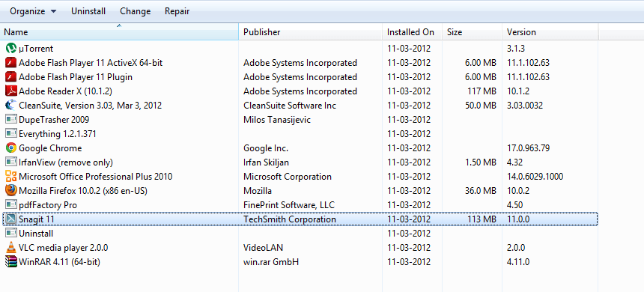The height and width of the screenshot is (292, 644).
Task: Click the VLC media player cone icon
Action: (x=11, y=248)
